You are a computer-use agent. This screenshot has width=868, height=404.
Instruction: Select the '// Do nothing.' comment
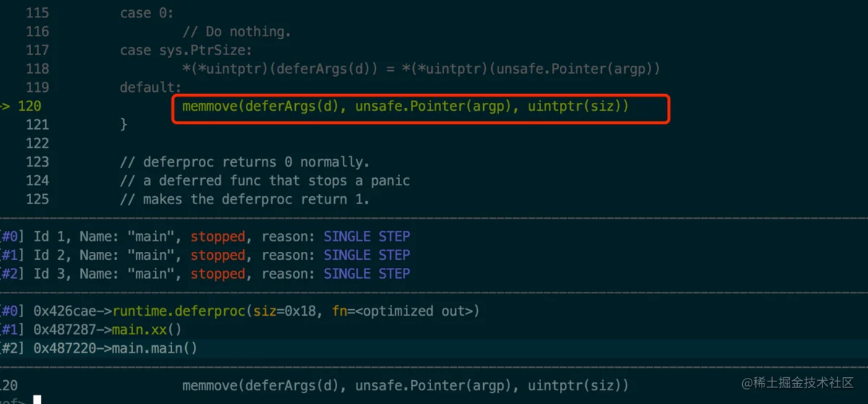[x=236, y=32]
